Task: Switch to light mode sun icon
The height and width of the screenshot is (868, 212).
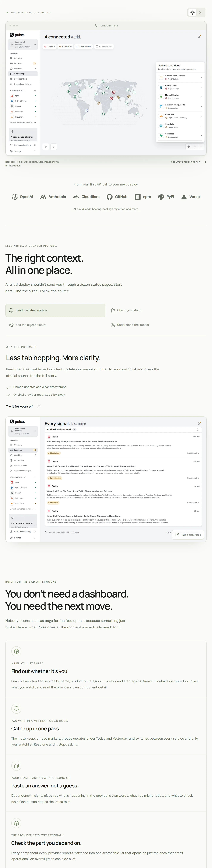Action: [192, 12]
